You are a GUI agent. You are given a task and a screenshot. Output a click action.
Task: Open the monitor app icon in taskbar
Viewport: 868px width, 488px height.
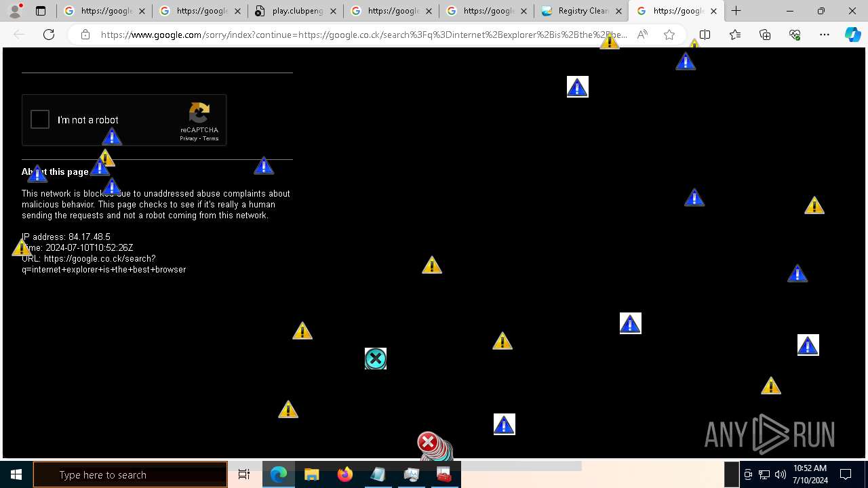412,474
